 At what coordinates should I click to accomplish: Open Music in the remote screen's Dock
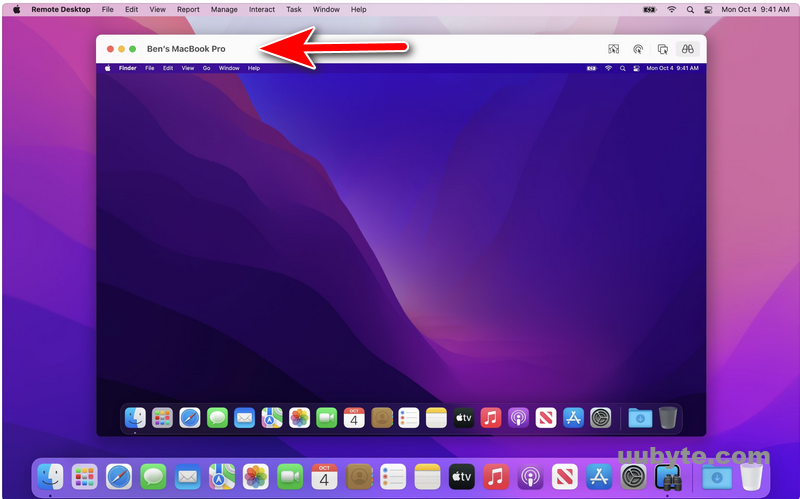coord(491,418)
